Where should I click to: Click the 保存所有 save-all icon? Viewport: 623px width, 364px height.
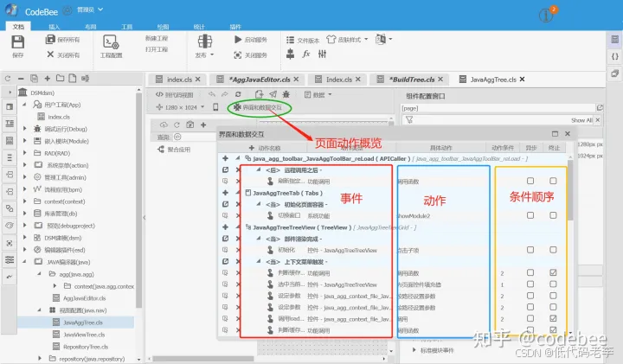50,39
